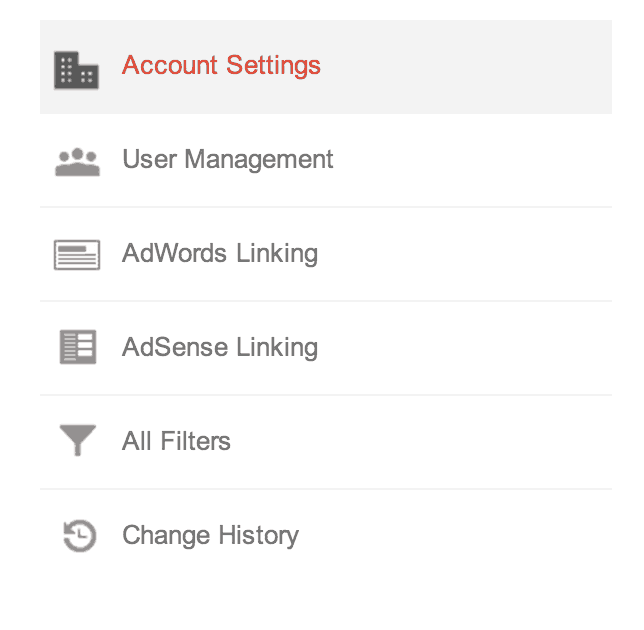Click the clock-arrow Change History icon
The height and width of the screenshot is (630, 644).
point(79,536)
